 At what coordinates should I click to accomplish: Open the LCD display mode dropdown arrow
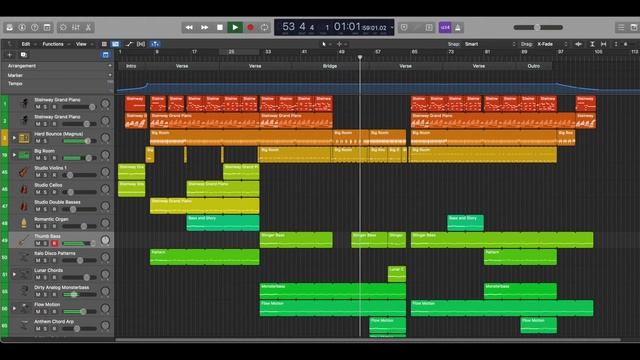[392, 27]
